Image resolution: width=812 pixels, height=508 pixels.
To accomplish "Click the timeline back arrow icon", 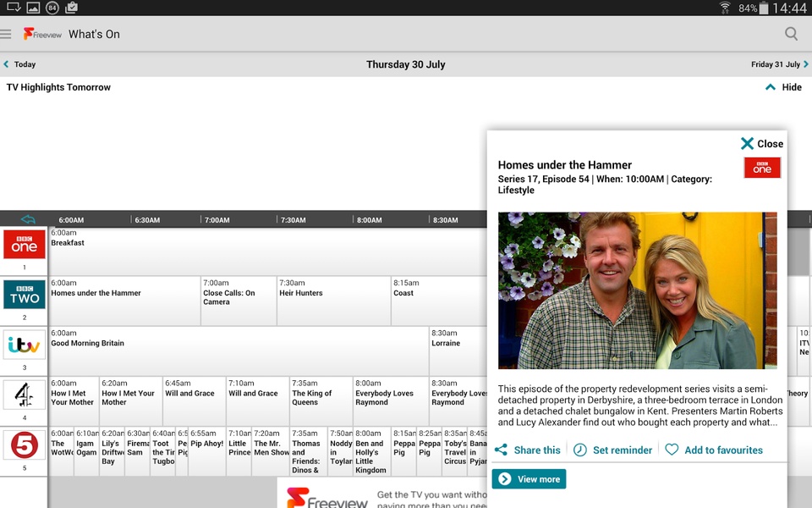I will (x=28, y=220).
